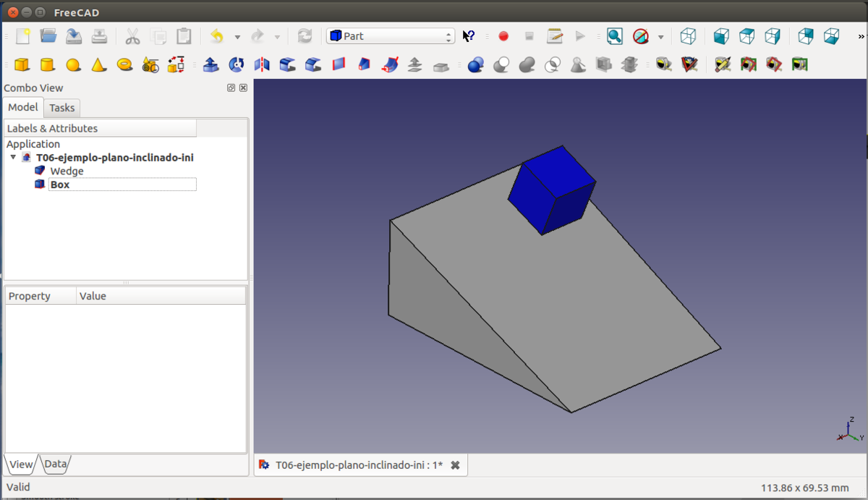
Task: Expand the hidden toolbar overflow chevron
Action: [x=860, y=36]
